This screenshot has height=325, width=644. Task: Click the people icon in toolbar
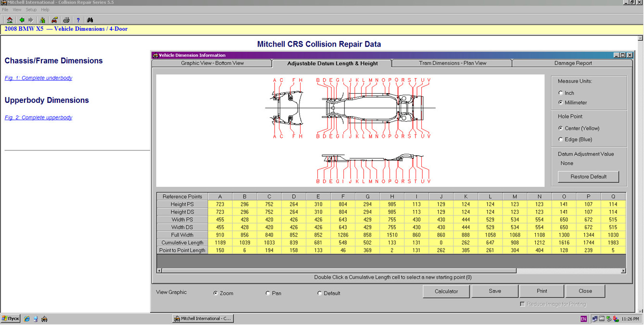[x=43, y=20]
